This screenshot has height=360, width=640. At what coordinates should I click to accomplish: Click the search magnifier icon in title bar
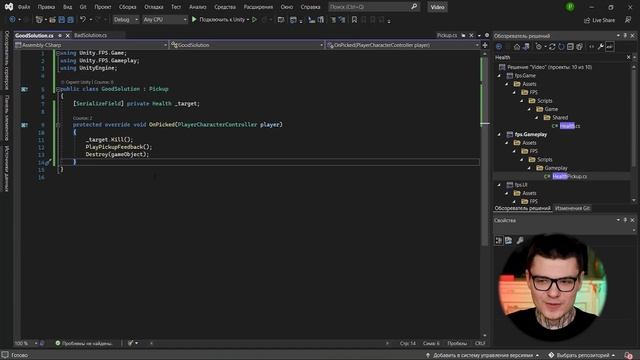point(414,7)
